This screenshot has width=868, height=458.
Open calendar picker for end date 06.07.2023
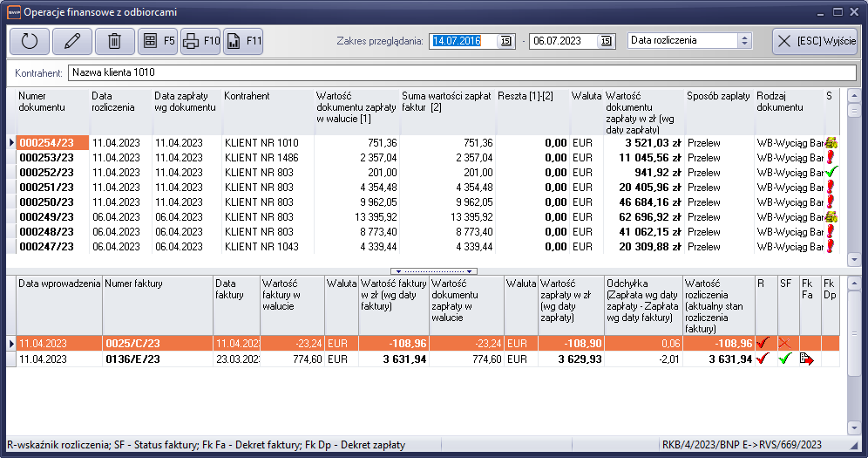(x=606, y=41)
